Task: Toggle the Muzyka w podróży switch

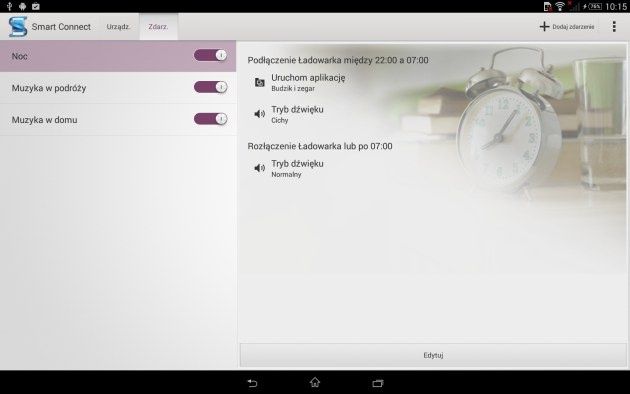Action: point(211,87)
